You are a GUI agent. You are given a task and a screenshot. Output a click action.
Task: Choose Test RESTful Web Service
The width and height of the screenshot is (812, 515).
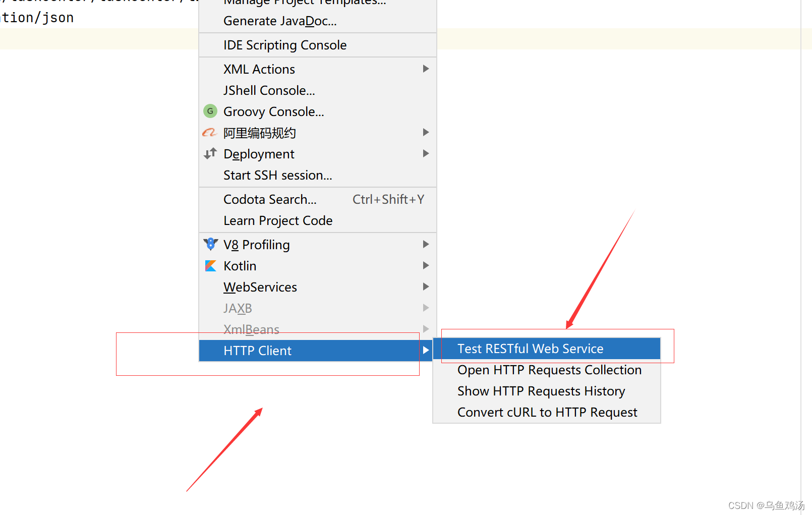click(547, 349)
